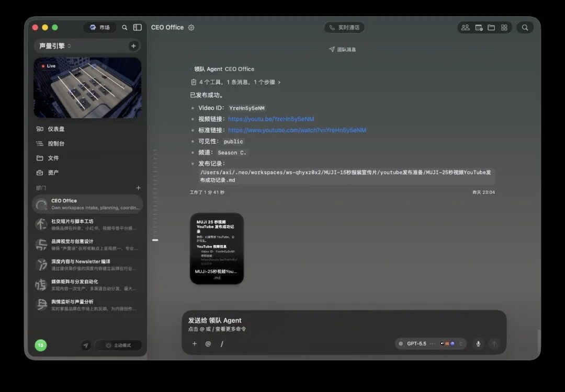This screenshot has height=392, width=565.
Task: Open the youtube.com/watch standard link
Action: point(297,130)
